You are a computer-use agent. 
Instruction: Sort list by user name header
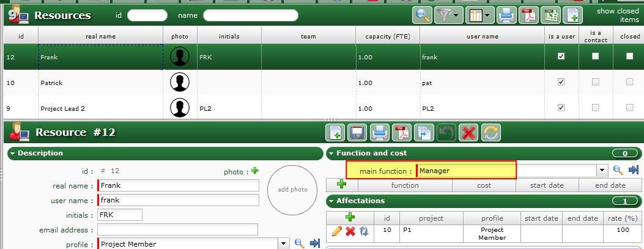pos(483,36)
